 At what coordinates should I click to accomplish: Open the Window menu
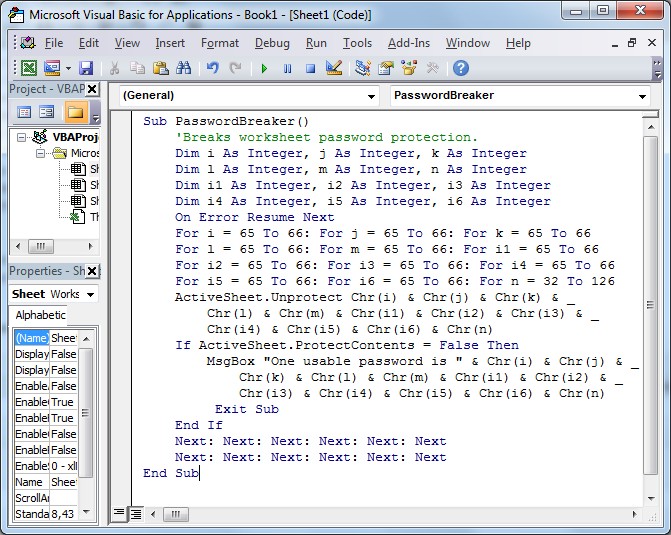pyautogui.click(x=468, y=43)
